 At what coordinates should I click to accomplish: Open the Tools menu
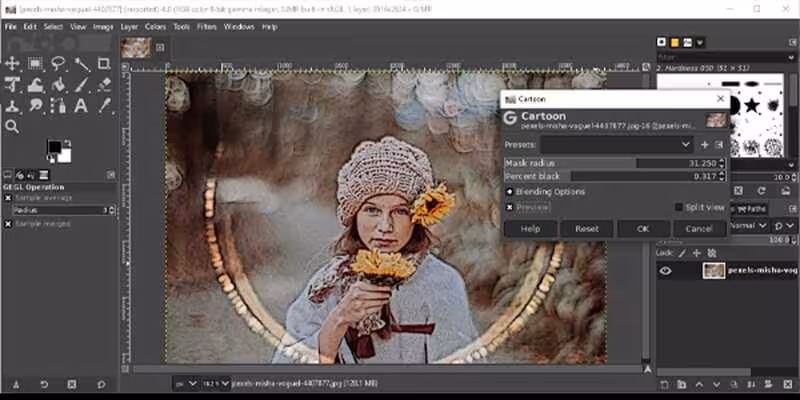click(181, 27)
